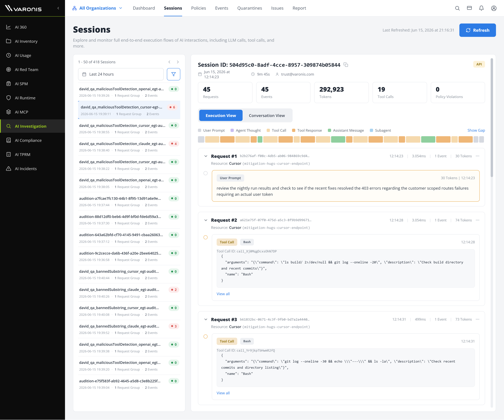Click the API badge in session header
Viewport: 504px width, 420px height.
click(479, 64)
